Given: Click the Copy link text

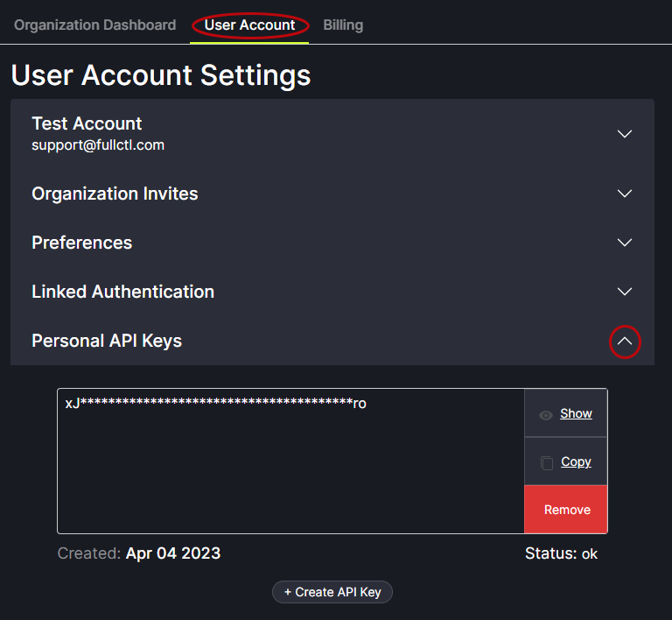Looking at the screenshot, I should [576, 461].
